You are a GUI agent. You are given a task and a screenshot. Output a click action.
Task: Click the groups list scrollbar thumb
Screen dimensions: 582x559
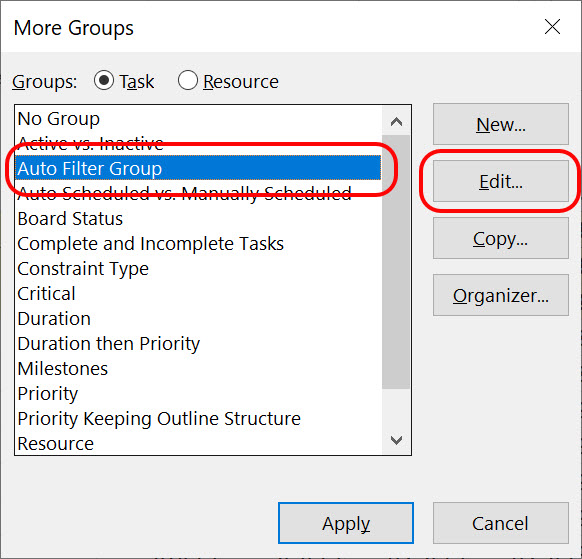pyautogui.click(x=396, y=262)
